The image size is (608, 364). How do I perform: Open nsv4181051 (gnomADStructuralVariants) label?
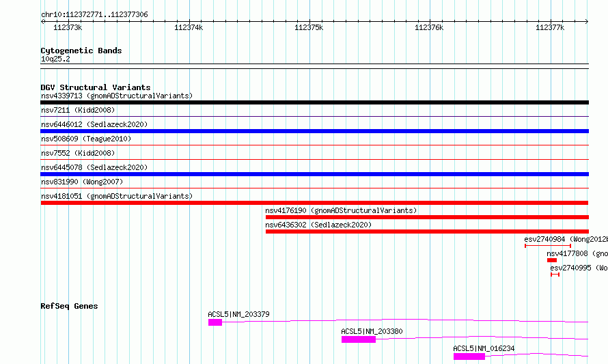coord(117,196)
